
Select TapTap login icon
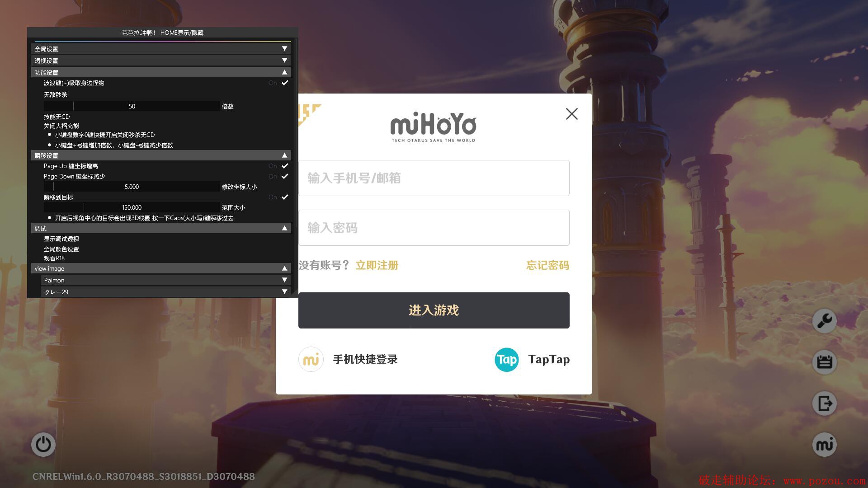pyautogui.click(x=506, y=360)
